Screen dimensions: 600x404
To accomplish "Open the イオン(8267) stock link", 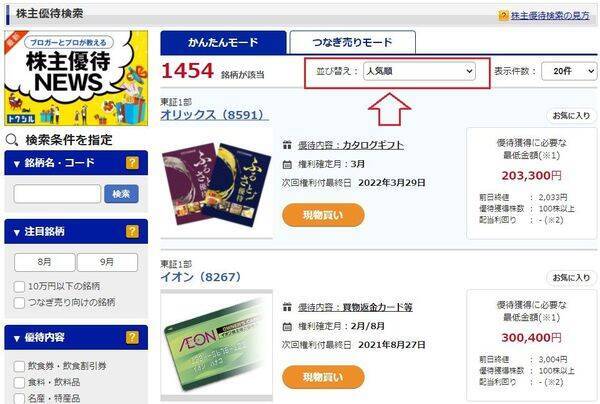I will pos(201,277).
